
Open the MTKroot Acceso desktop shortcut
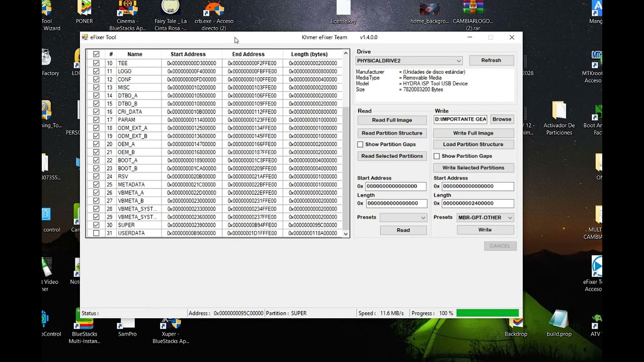(594, 67)
